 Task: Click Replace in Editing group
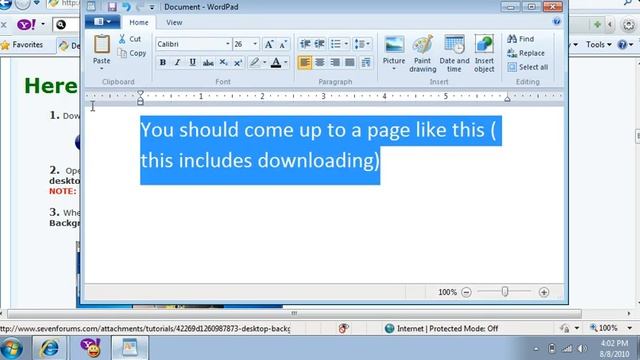point(526,53)
